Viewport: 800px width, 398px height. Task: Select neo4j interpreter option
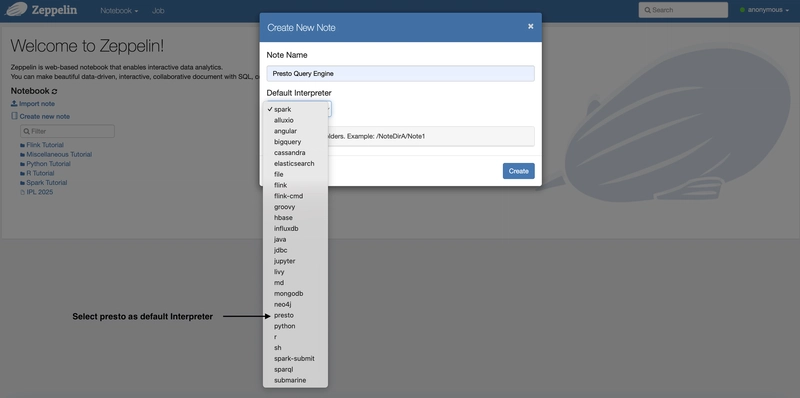[x=295, y=305]
